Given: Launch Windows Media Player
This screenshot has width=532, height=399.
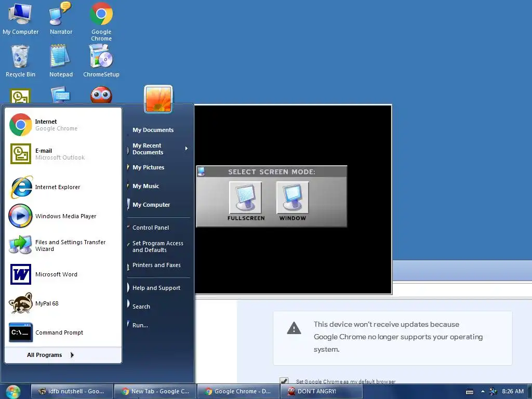Looking at the screenshot, I should click(x=63, y=216).
